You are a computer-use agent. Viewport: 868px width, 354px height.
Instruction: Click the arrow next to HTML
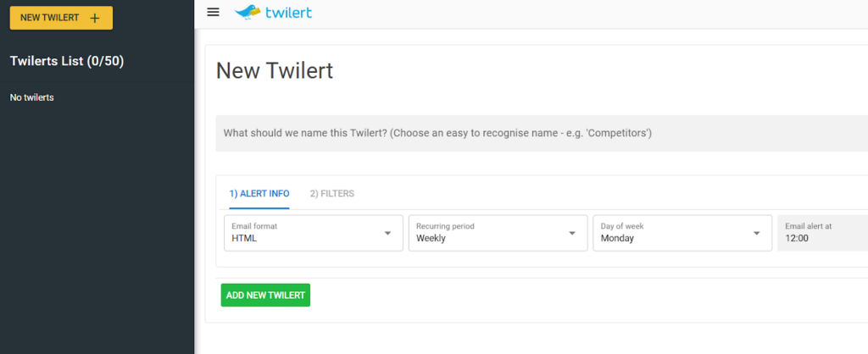[387, 234]
